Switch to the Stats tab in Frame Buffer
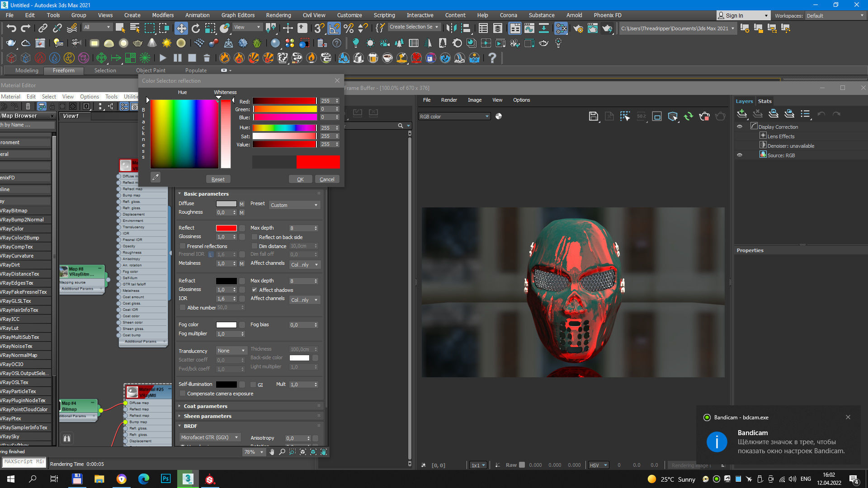Viewport: 868px width, 488px height. 764,101
